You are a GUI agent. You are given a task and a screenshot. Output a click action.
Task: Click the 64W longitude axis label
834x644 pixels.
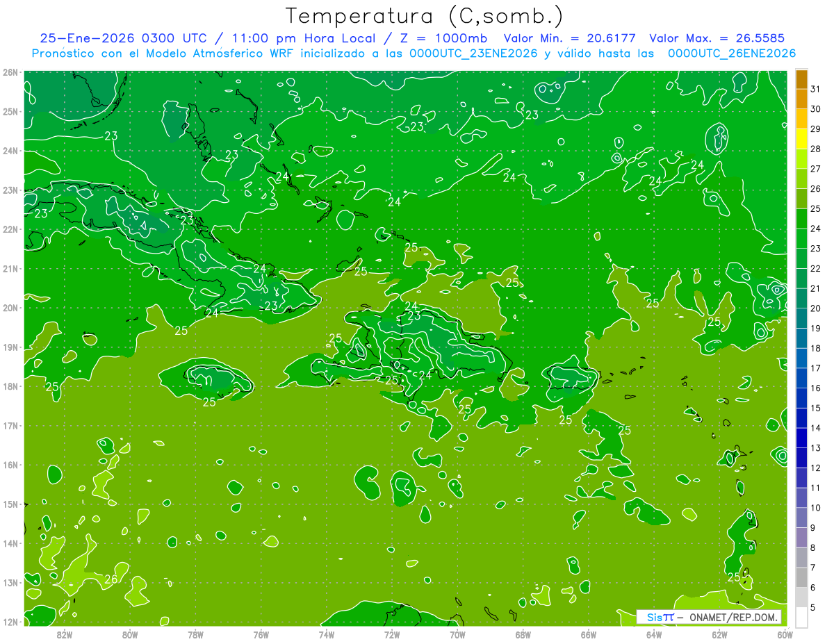click(x=654, y=634)
